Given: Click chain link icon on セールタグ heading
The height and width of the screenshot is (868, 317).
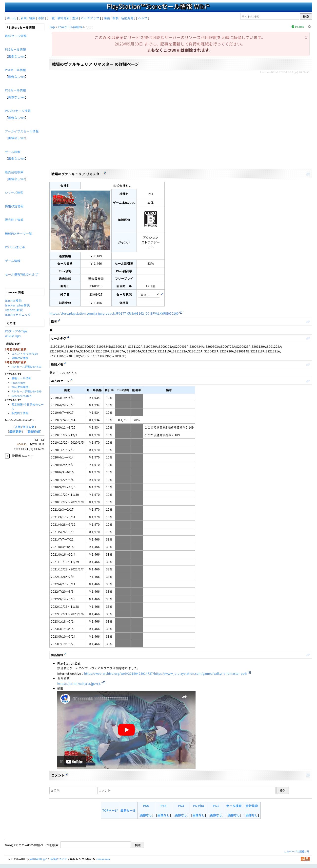Looking at the screenshot, I should tap(308, 338).
